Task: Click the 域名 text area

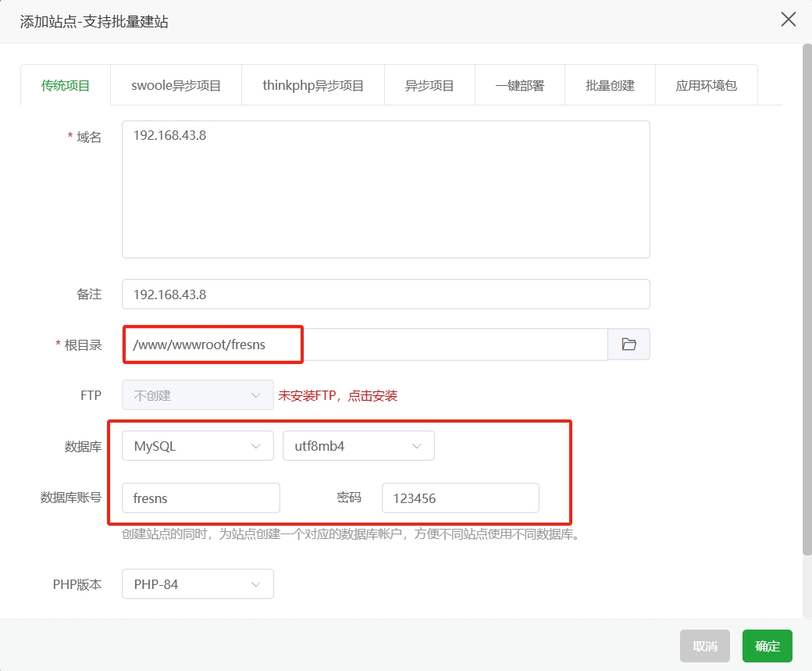Action: coord(385,187)
